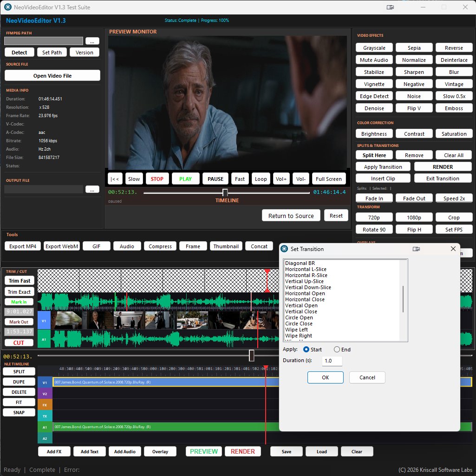Click FFmpeg path browse ellipsis button
Viewport: 476px width, 476px height.
point(92,41)
